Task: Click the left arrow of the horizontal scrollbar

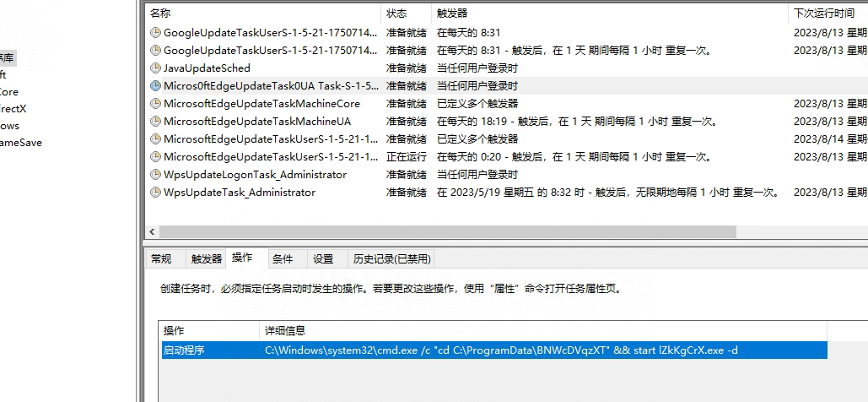Action: pyautogui.click(x=152, y=231)
